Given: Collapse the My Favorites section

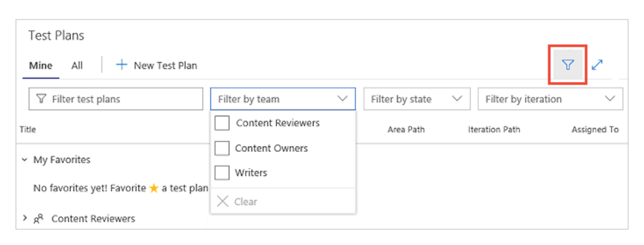Looking at the screenshot, I should coord(23,159).
